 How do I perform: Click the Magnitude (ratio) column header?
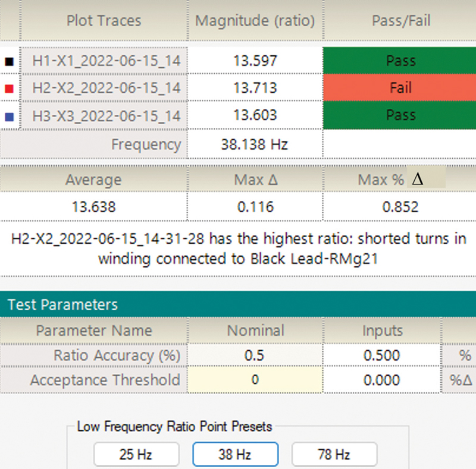click(x=255, y=20)
